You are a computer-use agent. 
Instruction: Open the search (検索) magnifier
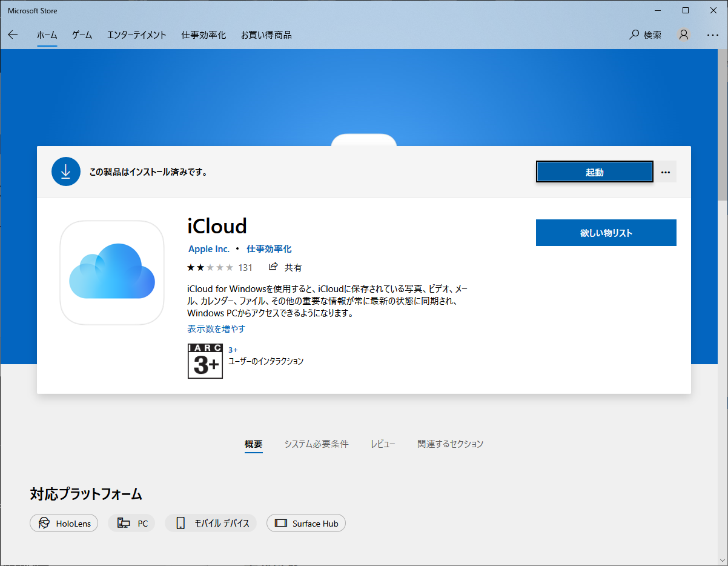pyautogui.click(x=646, y=35)
